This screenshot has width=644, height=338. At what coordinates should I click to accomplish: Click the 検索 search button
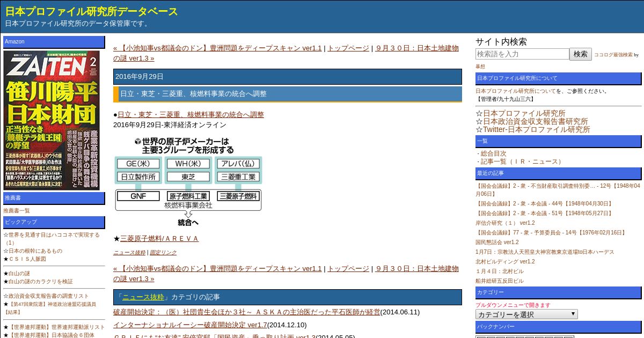(x=581, y=54)
